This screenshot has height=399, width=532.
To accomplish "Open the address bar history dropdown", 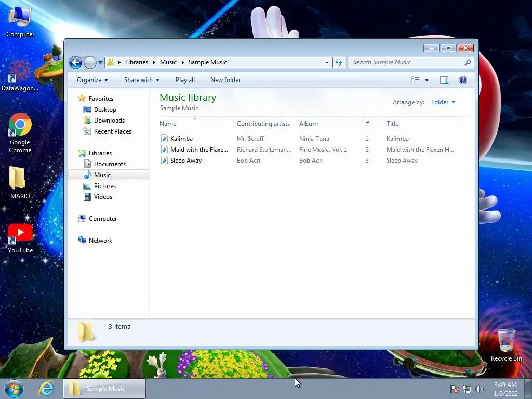I will coord(327,62).
